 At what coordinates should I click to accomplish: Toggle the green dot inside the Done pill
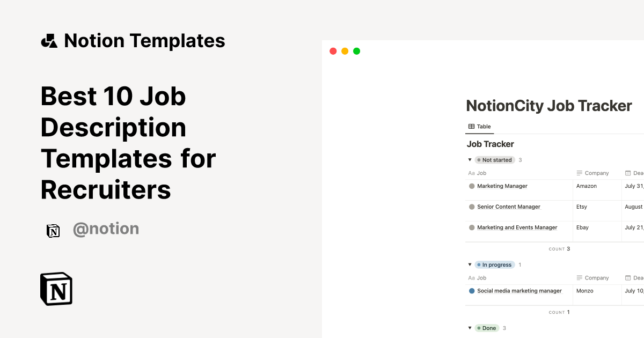[x=479, y=328]
